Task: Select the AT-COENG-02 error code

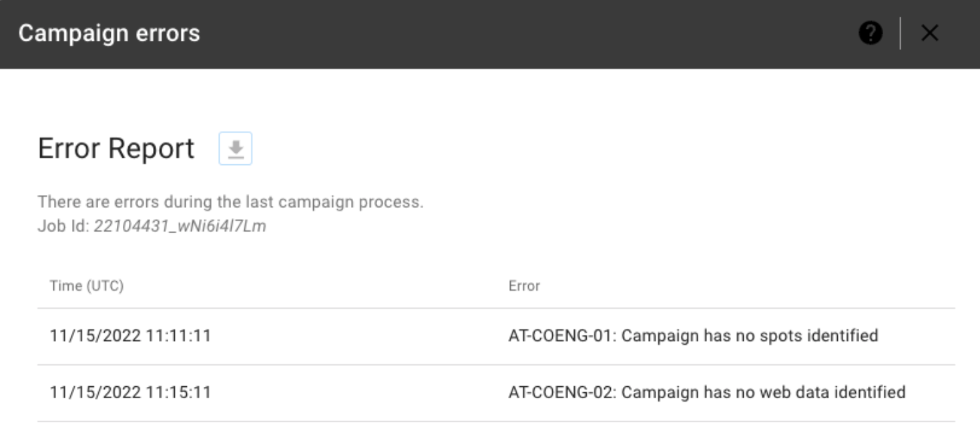Action: 563,392
